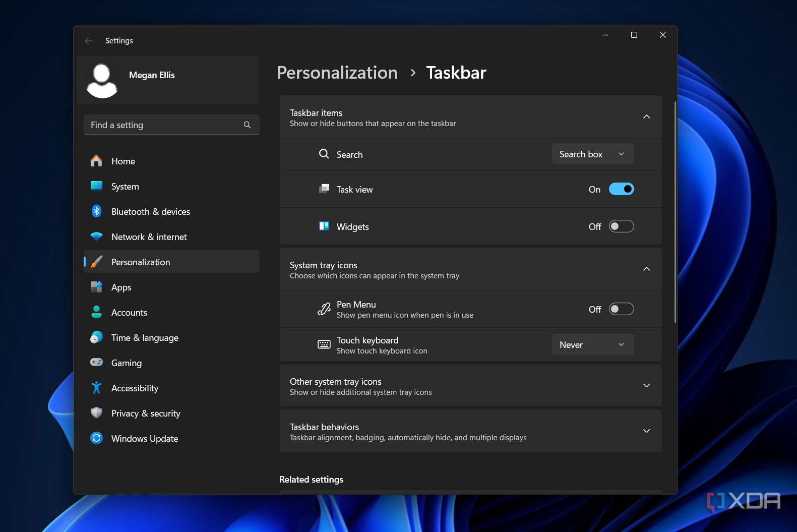Image resolution: width=797 pixels, height=532 pixels.
Task: Click the vertical scrollbar of settings pane
Action: tap(675, 212)
